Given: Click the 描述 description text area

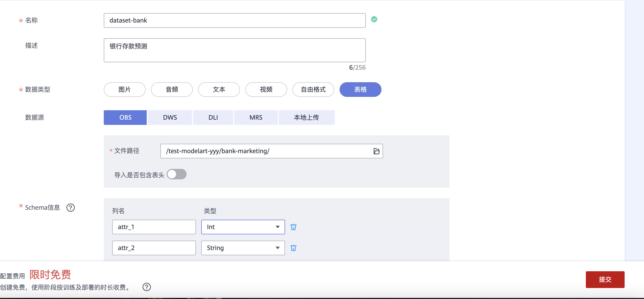Looking at the screenshot, I should 234,50.
